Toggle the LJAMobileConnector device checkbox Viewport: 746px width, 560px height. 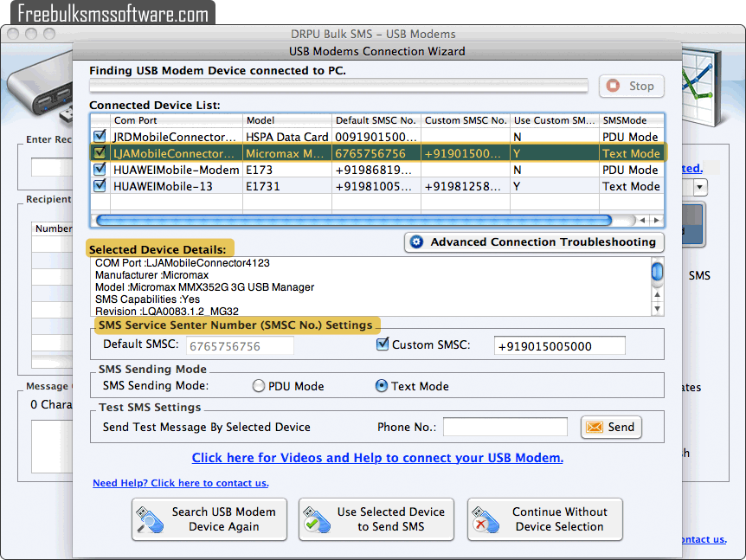coord(100,152)
